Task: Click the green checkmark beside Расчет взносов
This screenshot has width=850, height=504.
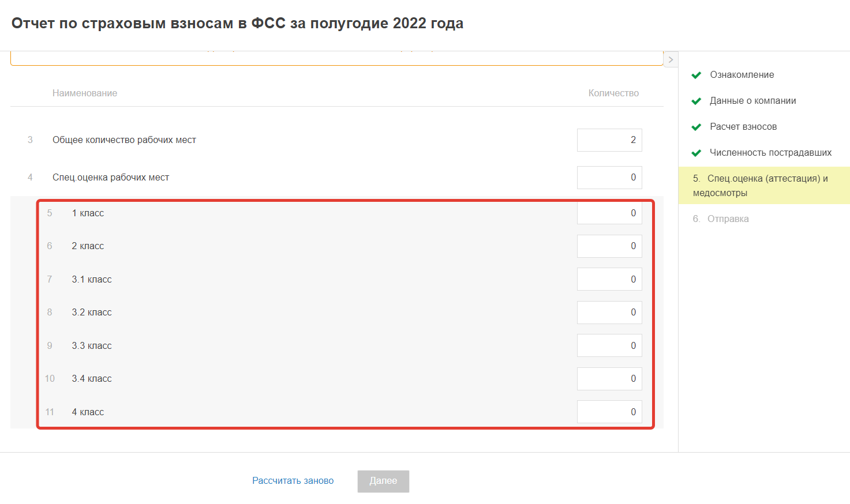Action: tap(697, 127)
